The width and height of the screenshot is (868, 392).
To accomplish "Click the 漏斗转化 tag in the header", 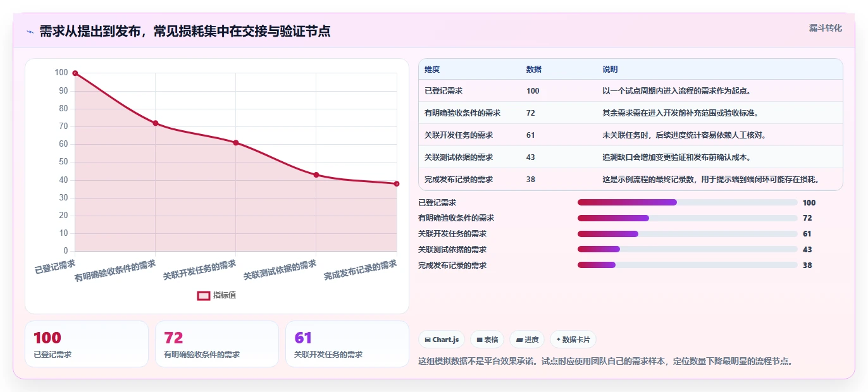I will [x=826, y=28].
